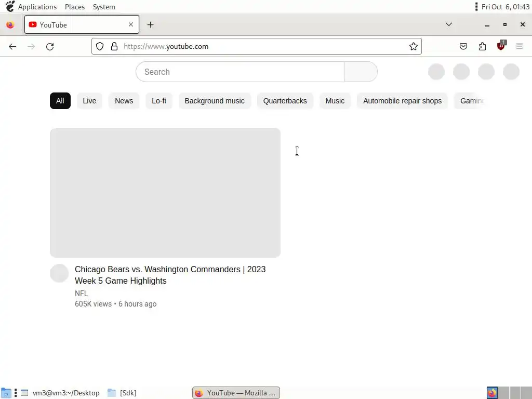
Task: Open the NFL channel name link
Action: pos(82,294)
